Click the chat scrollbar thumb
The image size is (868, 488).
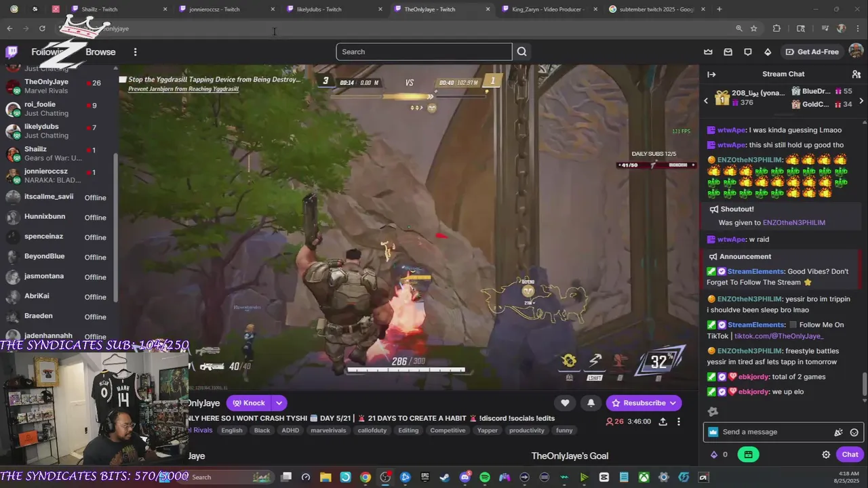pyautogui.click(x=864, y=384)
